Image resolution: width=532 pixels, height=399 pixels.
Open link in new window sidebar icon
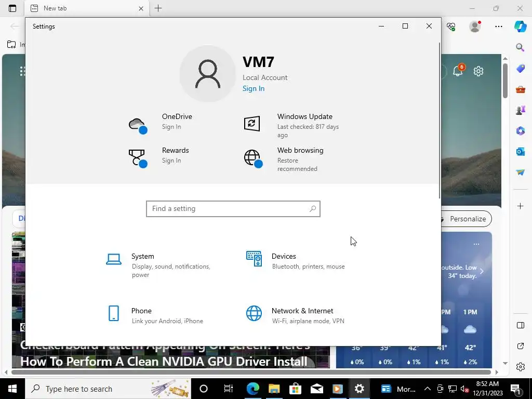point(520,346)
